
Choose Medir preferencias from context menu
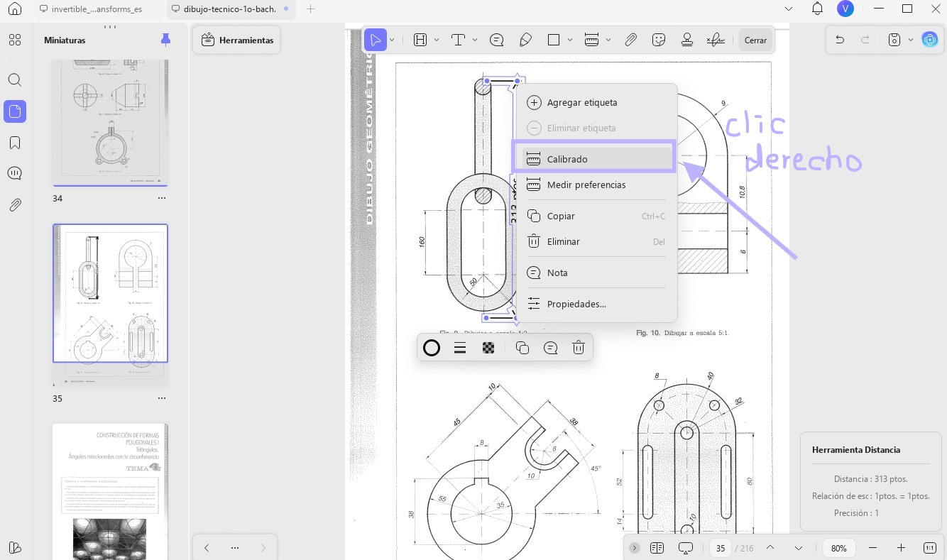pyautogui.click(x=596, y=185)
